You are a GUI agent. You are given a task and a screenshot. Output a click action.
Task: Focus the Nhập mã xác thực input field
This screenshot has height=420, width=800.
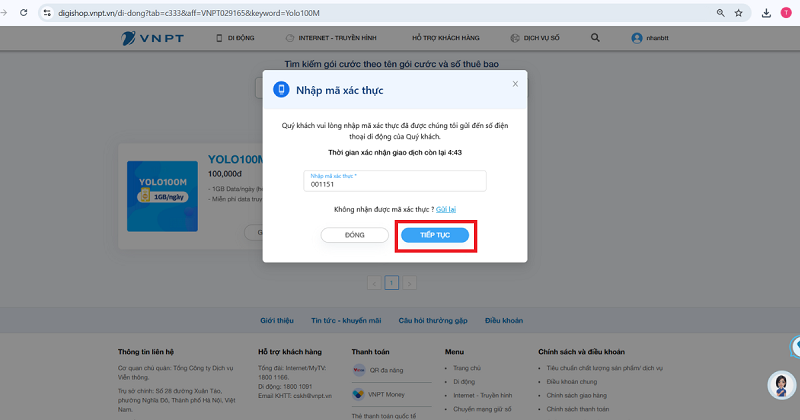click(395, 181)
